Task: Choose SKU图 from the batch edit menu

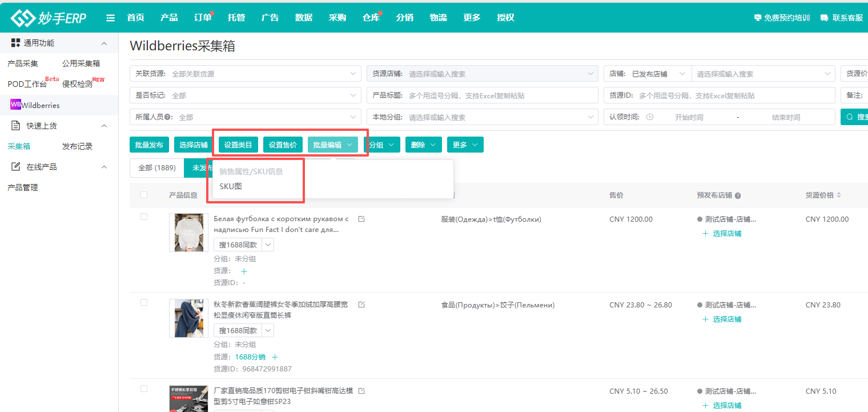Action: (x=231, y=186)
